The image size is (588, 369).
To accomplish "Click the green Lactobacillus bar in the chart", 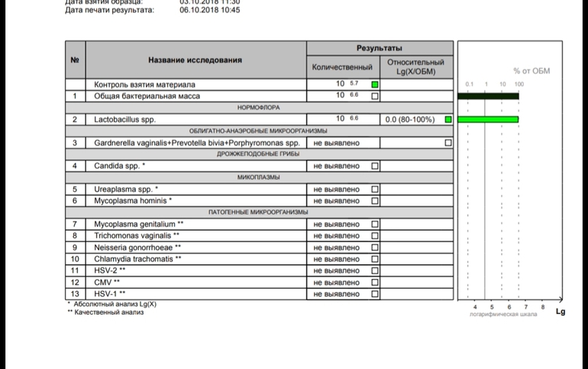I will (x=488, y=120).
